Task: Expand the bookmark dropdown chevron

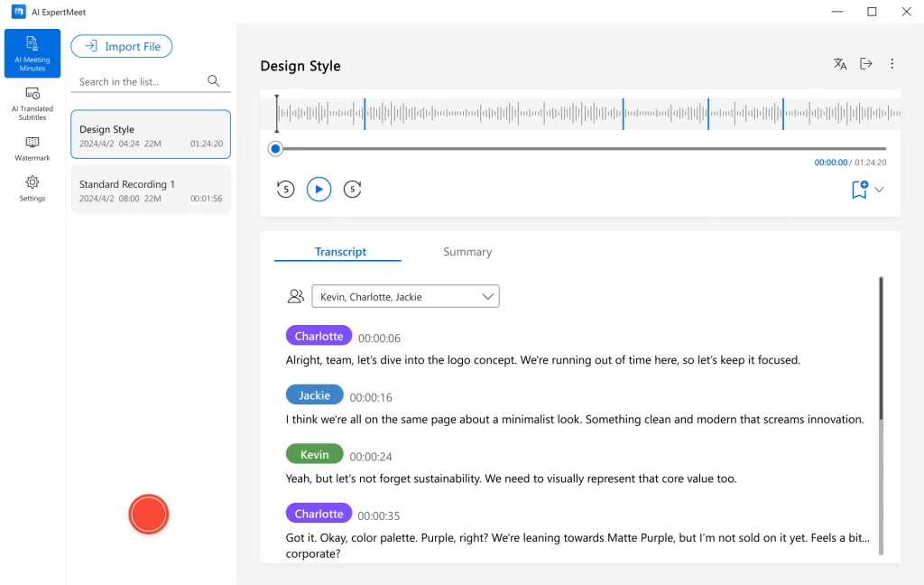Action: click(x=880, y=190)
